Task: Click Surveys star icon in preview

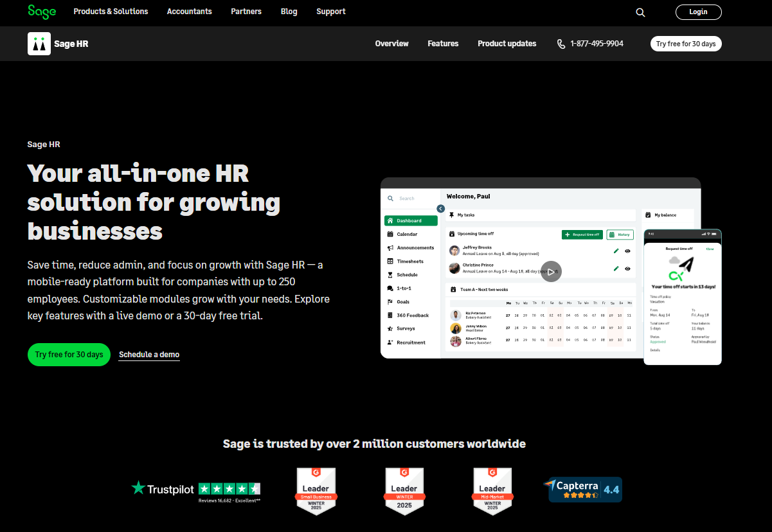Action: (390, 329)
